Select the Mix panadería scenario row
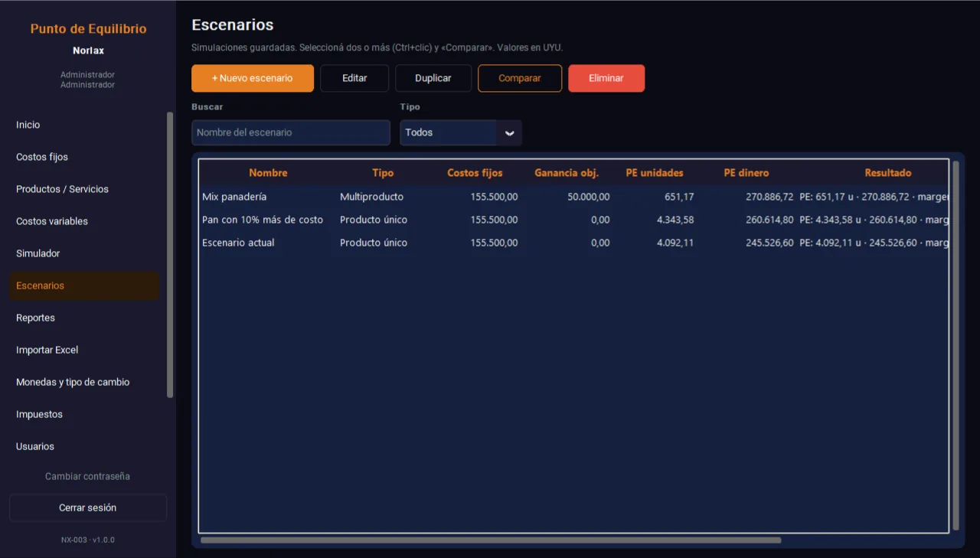This screenshot has width=980, height=558. tap(574, 197)
